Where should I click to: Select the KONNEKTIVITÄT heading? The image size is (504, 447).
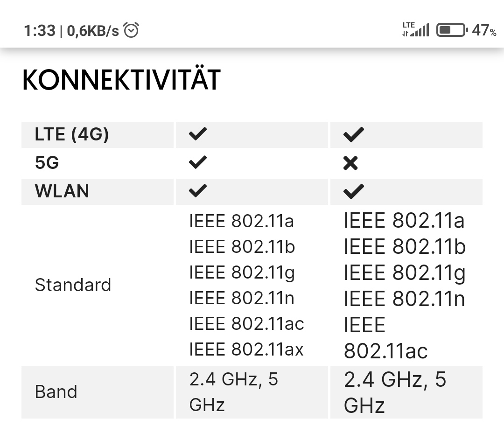click(121, 80)
